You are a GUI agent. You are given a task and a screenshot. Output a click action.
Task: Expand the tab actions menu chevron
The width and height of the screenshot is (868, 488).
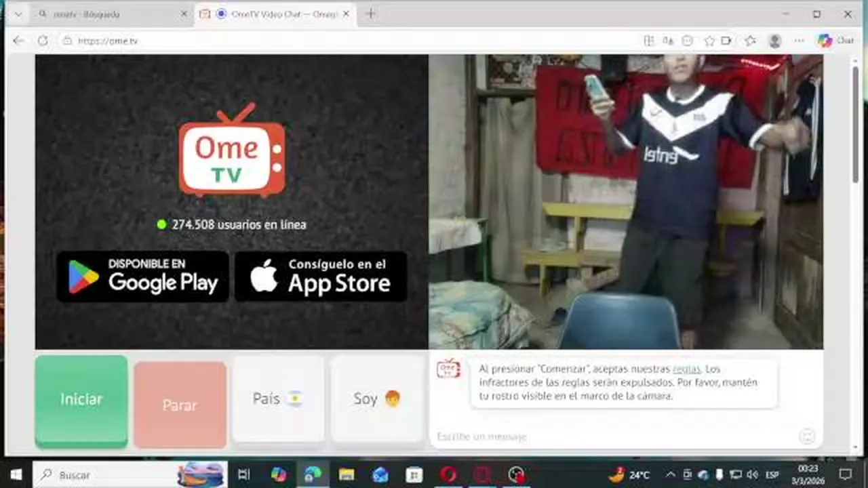coord(17,14)
